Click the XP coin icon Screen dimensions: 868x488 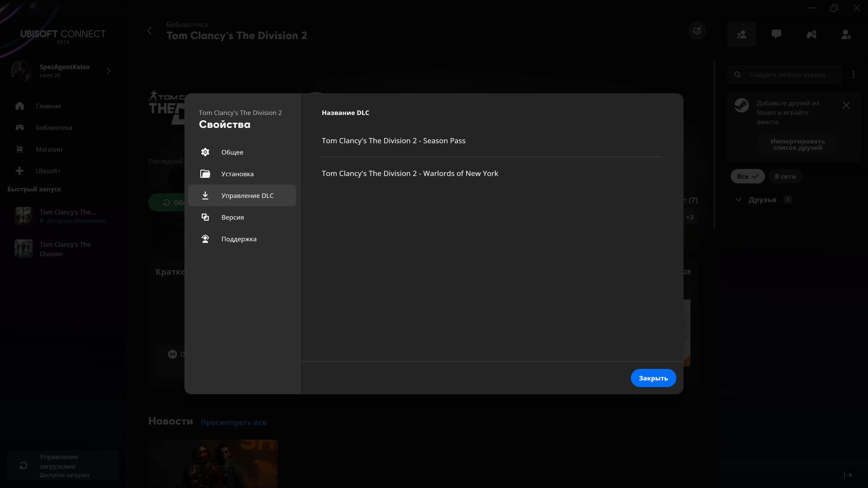[172, 354]
